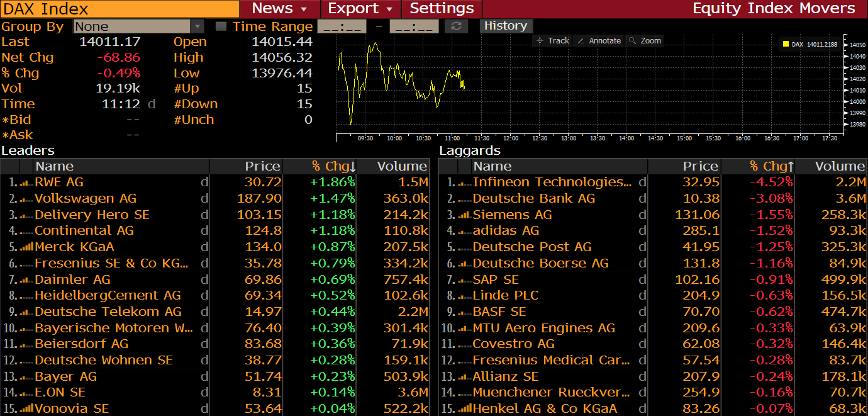Click bar icon next to Merck KGaA

pyautogui.click(x=26, y=247)
